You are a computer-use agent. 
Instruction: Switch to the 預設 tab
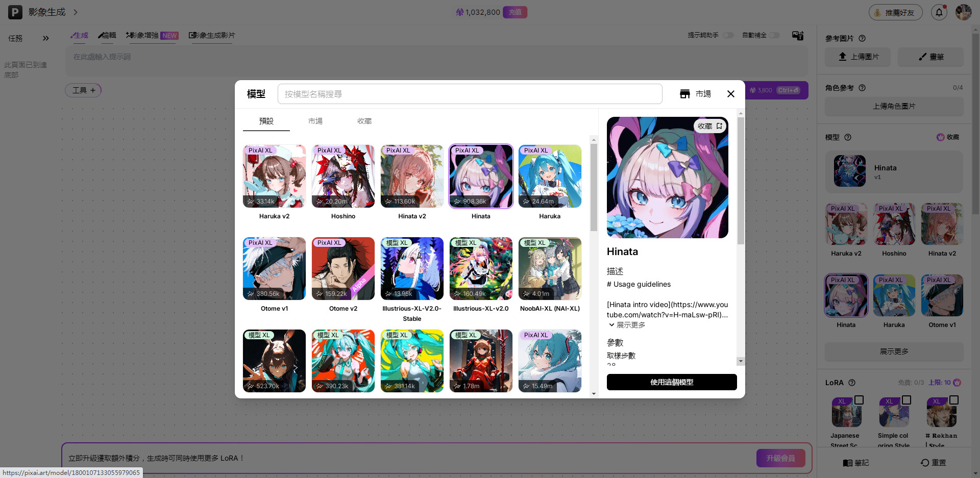pos(266,121)
